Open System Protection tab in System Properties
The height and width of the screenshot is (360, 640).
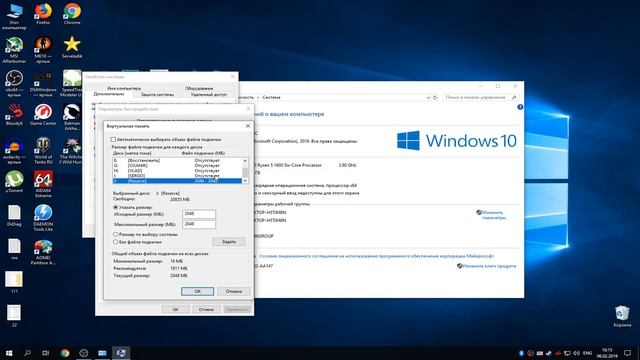pyautogui.click(x=157, y=94)
